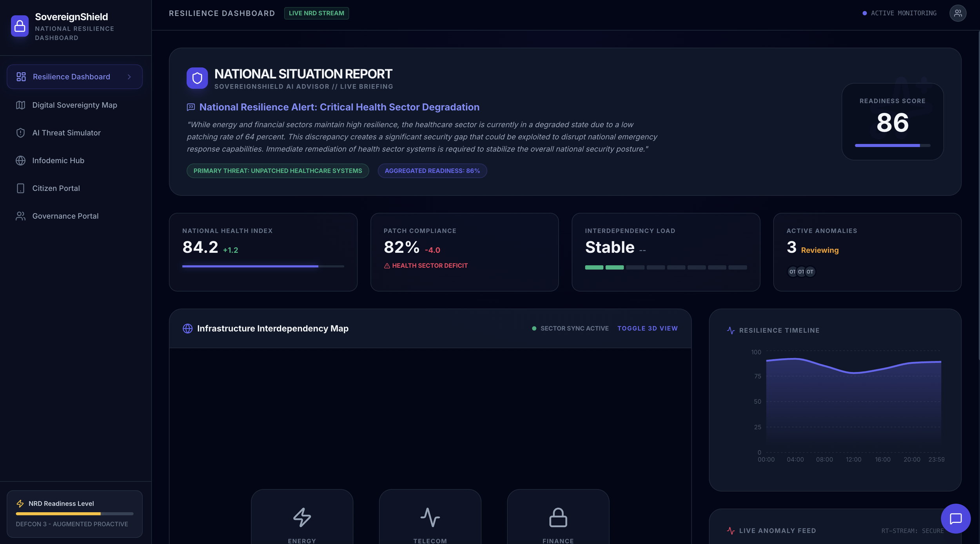Viewport: 980px width, 544px height.
Task: Open the chat bubble floating button
Action: tap(955, 518)
